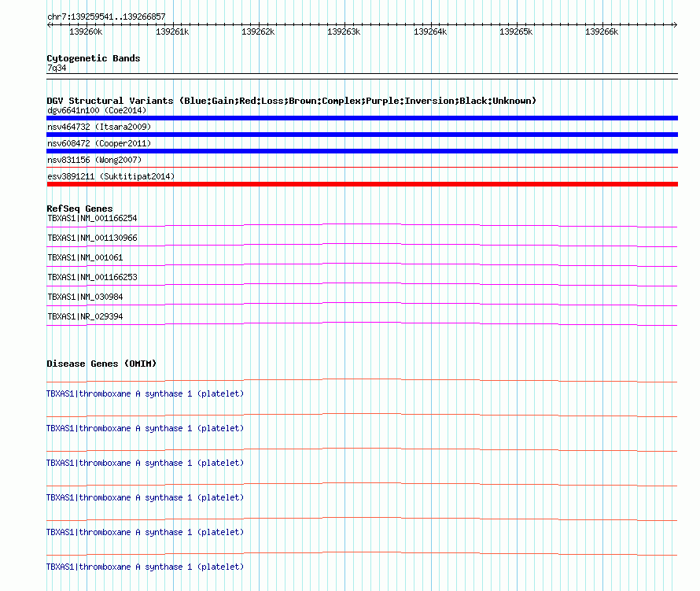Click the nsv464732 (Itsara2009) variant label
This screenshot has width=700, height=591.
[99, 127]
